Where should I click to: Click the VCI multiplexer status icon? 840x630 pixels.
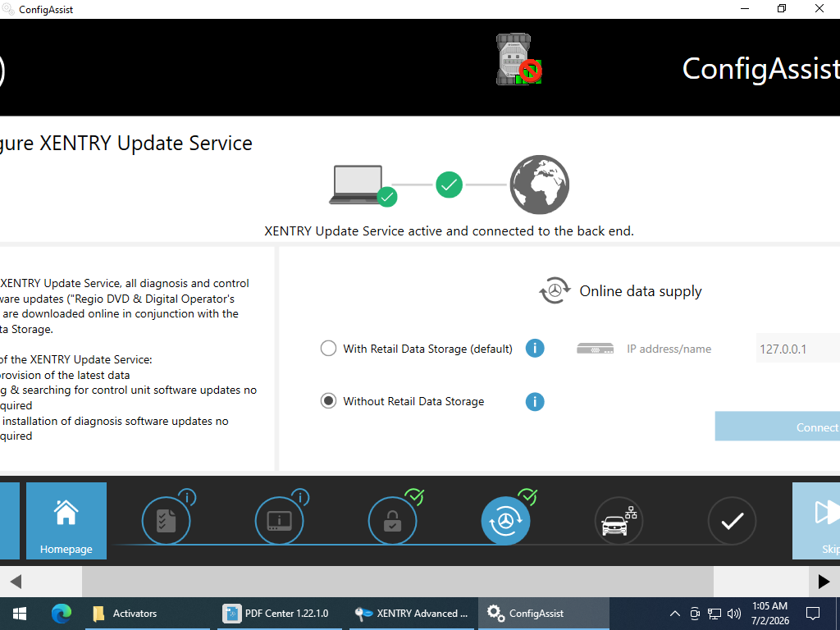tap(518, 59)
